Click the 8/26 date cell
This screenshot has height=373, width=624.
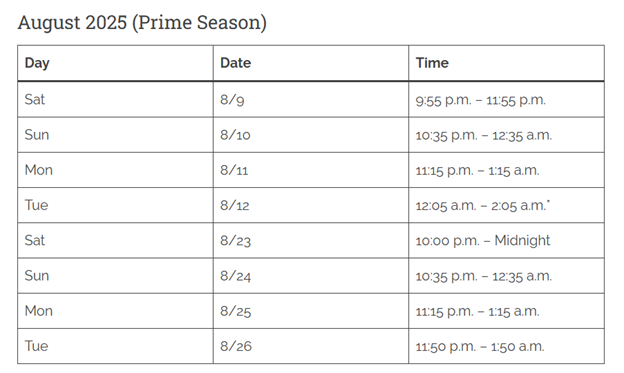(x=311, y=346)
